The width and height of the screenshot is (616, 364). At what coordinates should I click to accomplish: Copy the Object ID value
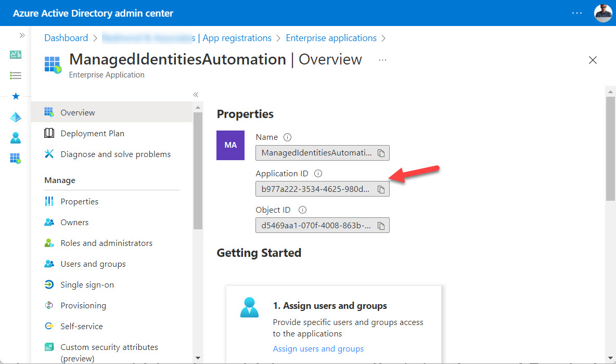(381, 225)
